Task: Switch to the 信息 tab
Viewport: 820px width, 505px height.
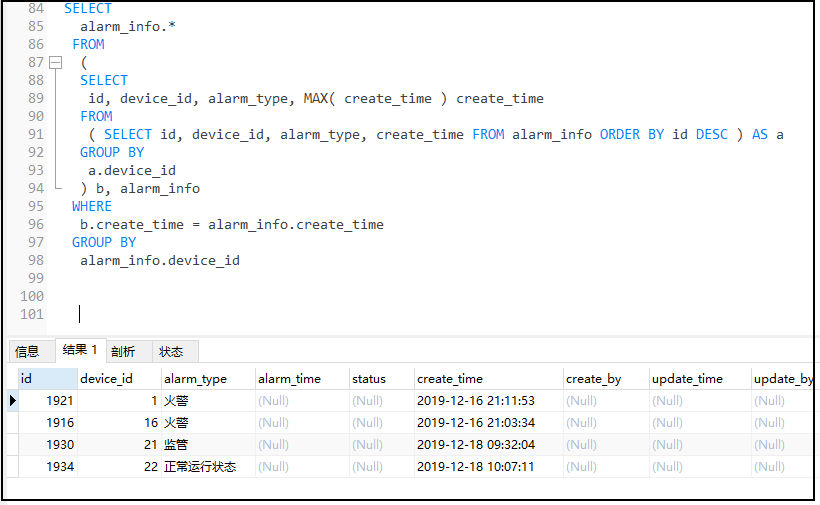Action: pyautogui.click(x=27, y=351)
